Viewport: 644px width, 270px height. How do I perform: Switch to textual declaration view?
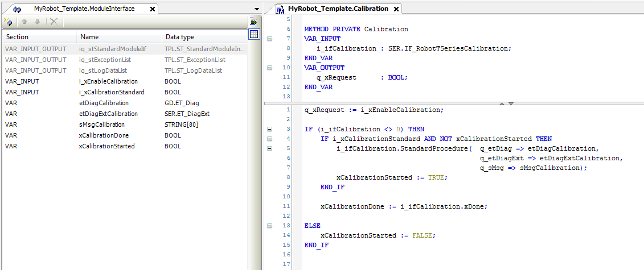254,22
